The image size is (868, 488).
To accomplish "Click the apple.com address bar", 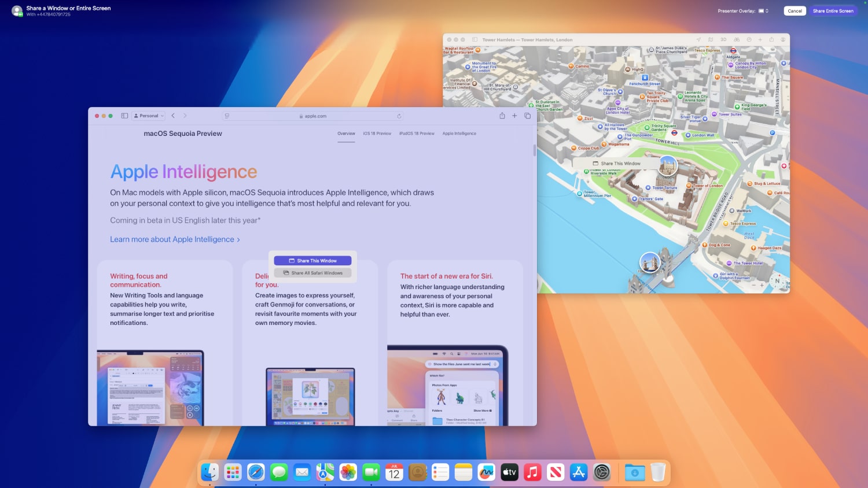I will (x=313, y=116).
